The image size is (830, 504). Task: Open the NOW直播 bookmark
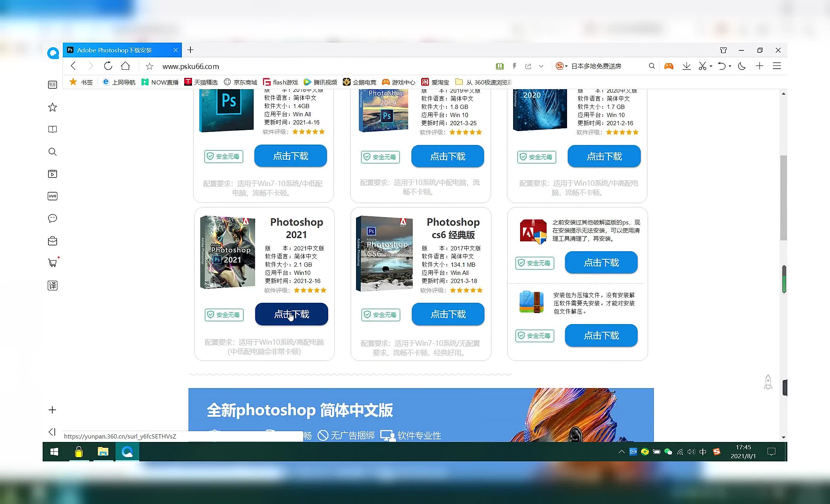click(x=160, y=82)
